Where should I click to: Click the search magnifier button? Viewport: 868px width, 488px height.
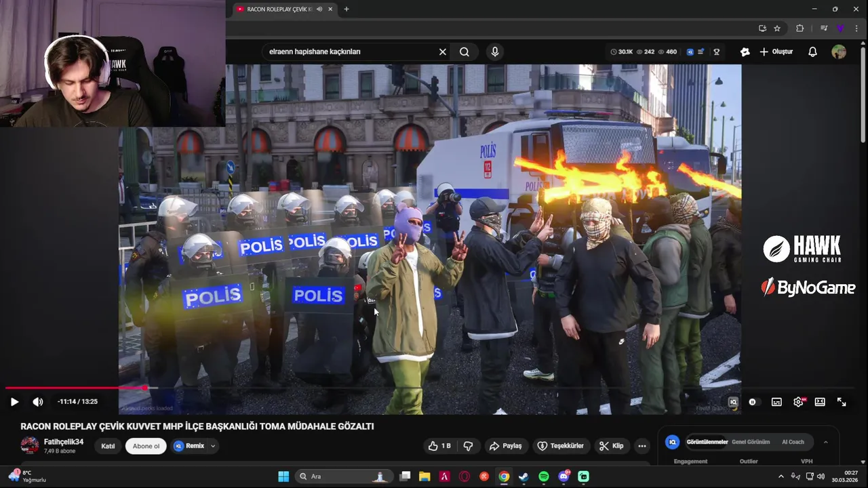465,52
